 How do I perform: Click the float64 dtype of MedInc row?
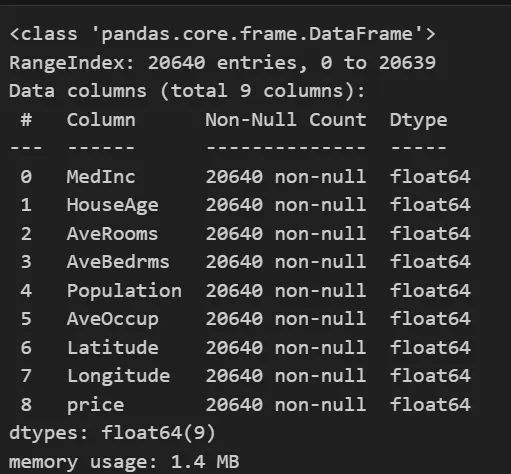tap(430, 177)
